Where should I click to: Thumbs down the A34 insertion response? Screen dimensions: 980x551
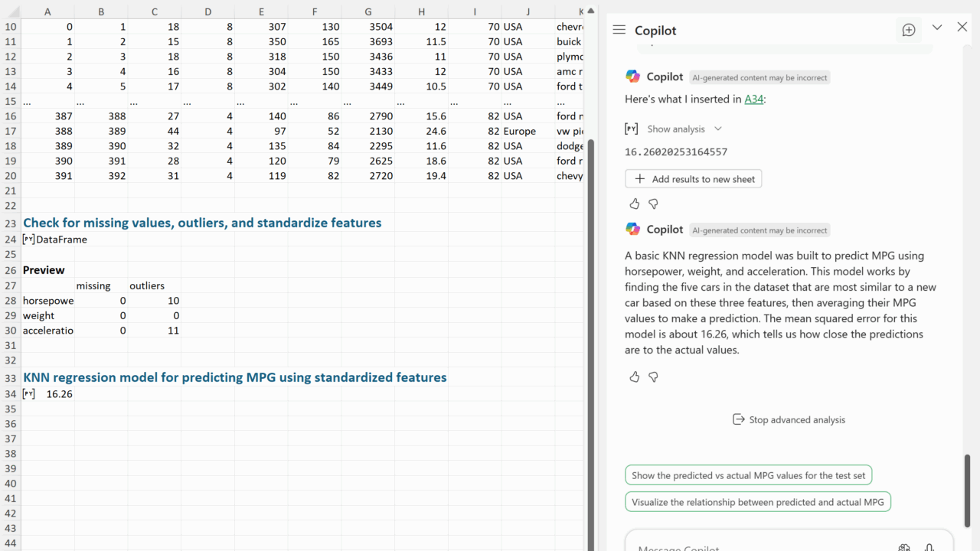[x=653, y=204]
